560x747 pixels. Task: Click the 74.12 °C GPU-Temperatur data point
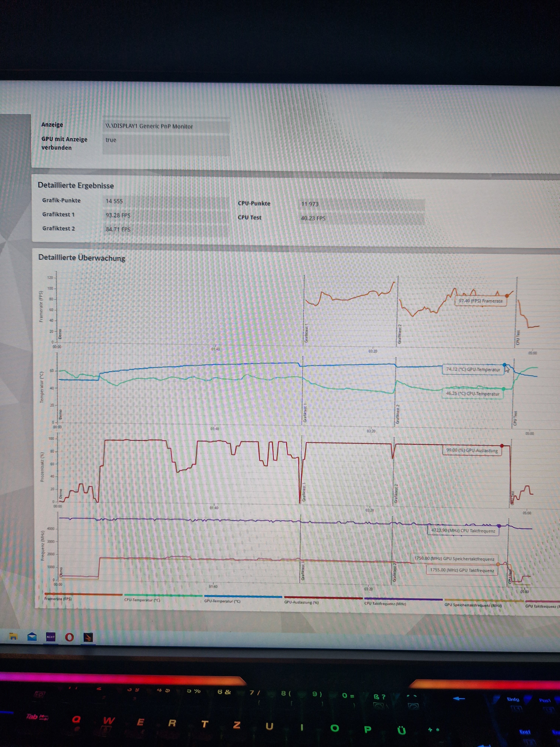pos(504,365)
